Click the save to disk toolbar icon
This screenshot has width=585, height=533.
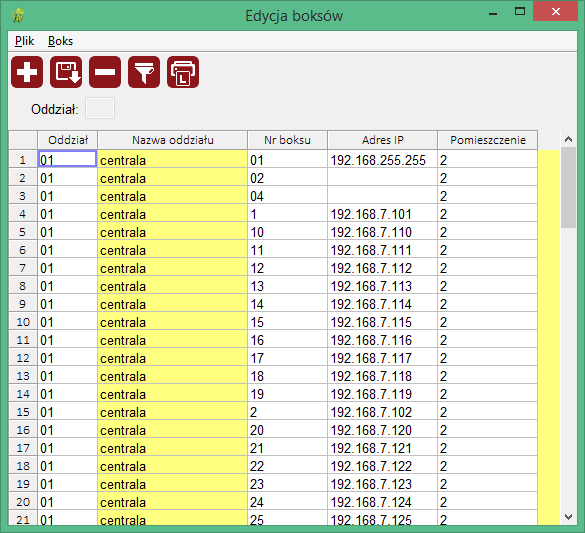pos(66,72)
